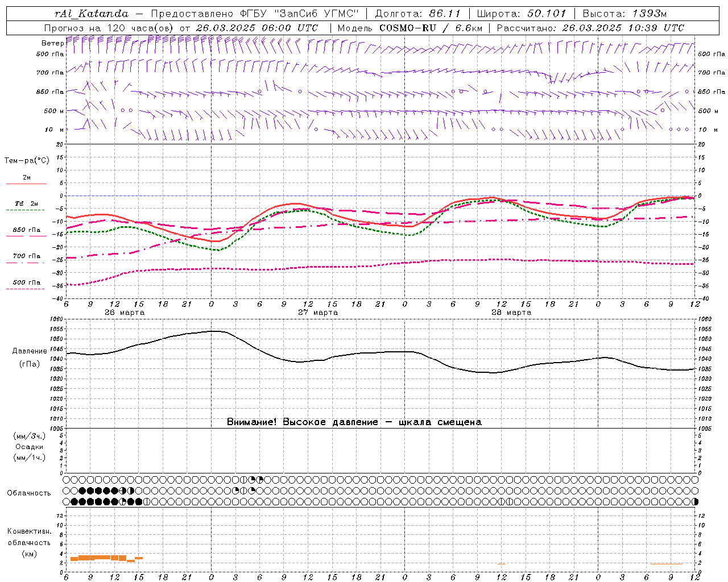This screenshot has width=728, height=582.
Task: Click the (мм/1ч.) precipitation unit label
Action: pyautogui.click(x=29, y=458)
